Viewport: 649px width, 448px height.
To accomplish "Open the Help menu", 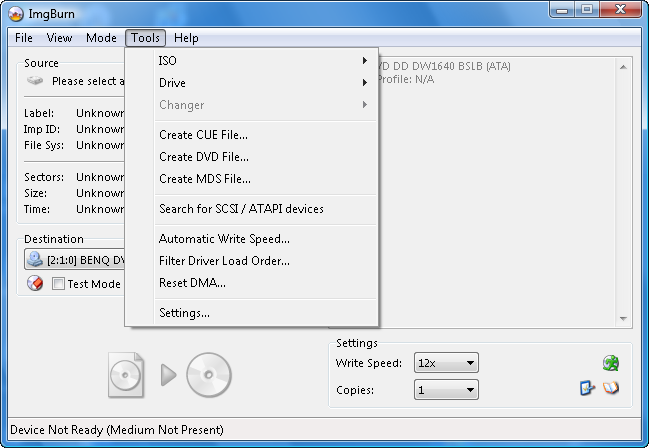I will point(186,38).
